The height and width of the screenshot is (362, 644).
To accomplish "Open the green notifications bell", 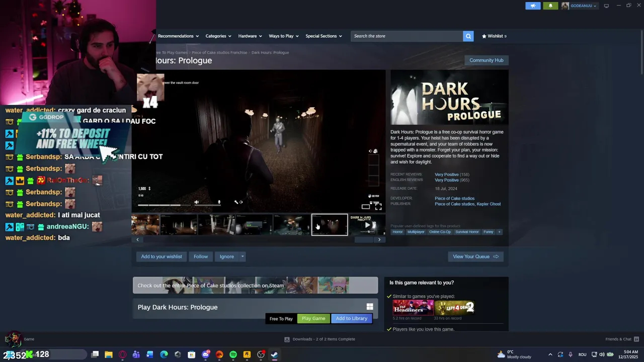I will [550, 6].
